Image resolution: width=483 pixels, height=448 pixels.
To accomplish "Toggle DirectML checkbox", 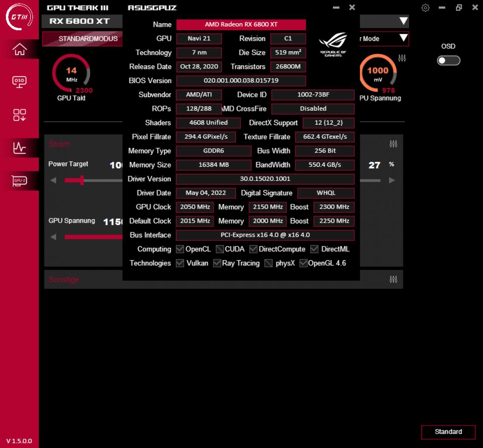I will pos(314,249).
